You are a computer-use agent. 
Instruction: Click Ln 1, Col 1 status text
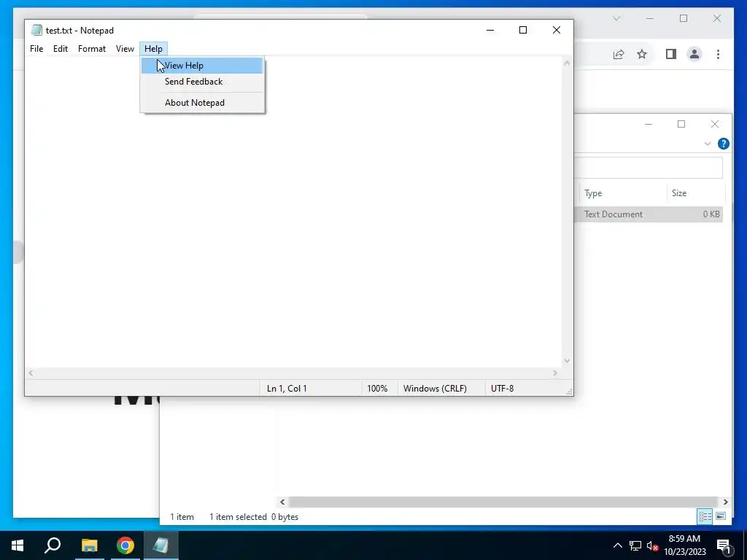287,389
